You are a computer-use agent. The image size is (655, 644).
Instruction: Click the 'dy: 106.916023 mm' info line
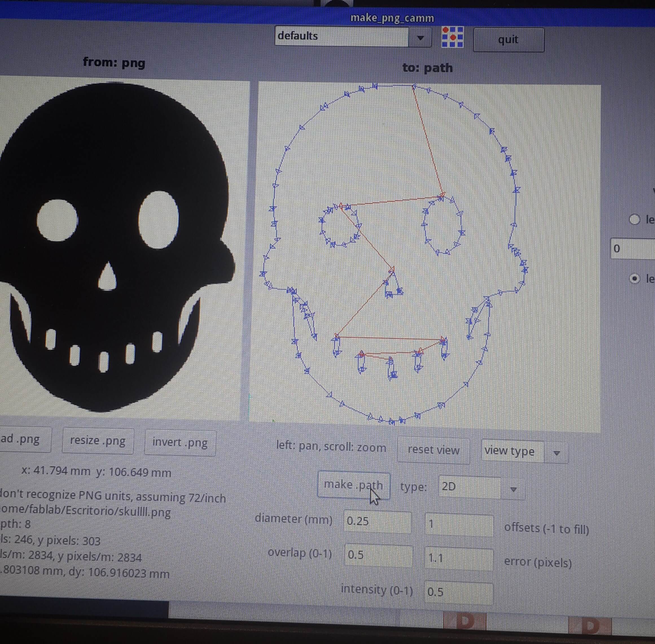(x=85, y=572)
